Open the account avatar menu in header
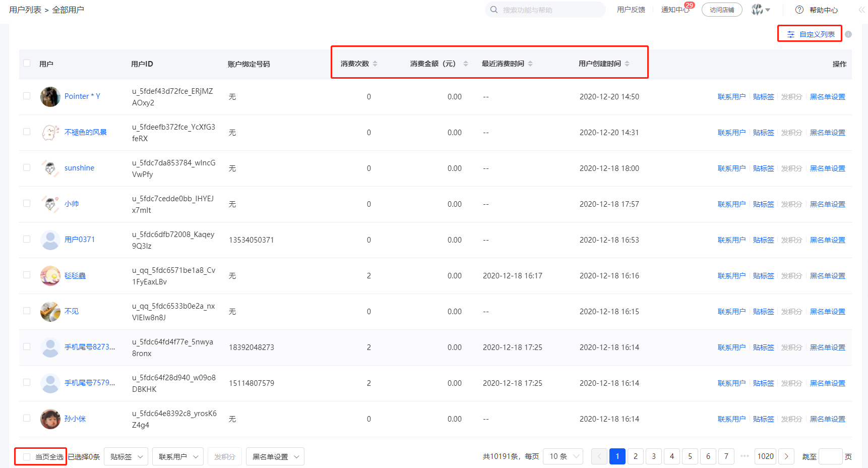868x468 pixels. [x=761, y=10]
